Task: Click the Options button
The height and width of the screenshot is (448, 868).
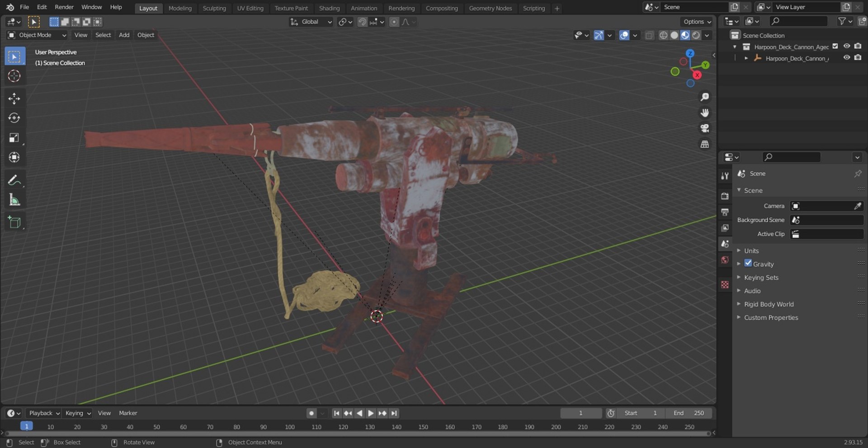Action: tap(697, 22)
